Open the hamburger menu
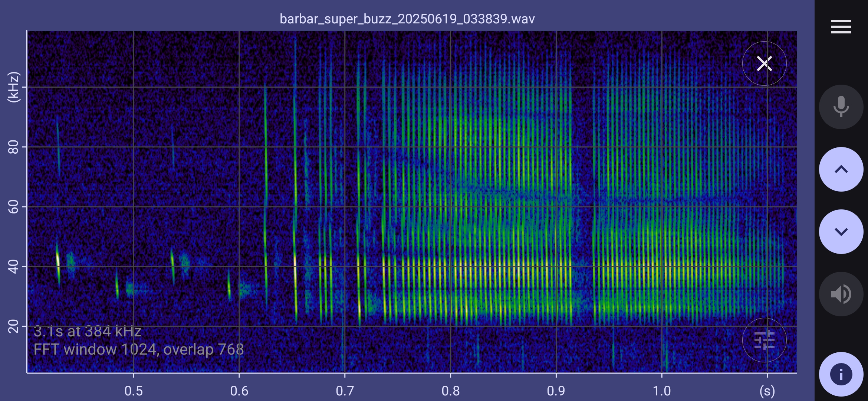The height and width of the screenshot is (401, 868). (841, 27)
